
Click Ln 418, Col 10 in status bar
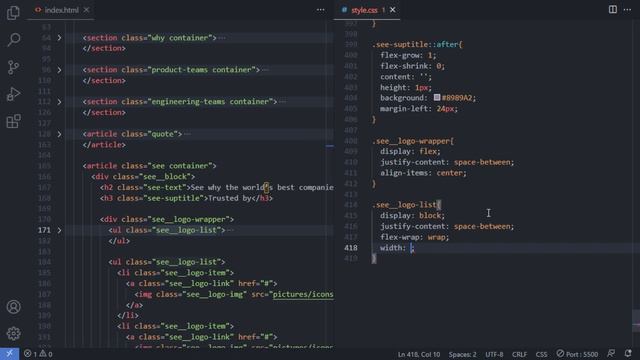(x=419, y=354)
